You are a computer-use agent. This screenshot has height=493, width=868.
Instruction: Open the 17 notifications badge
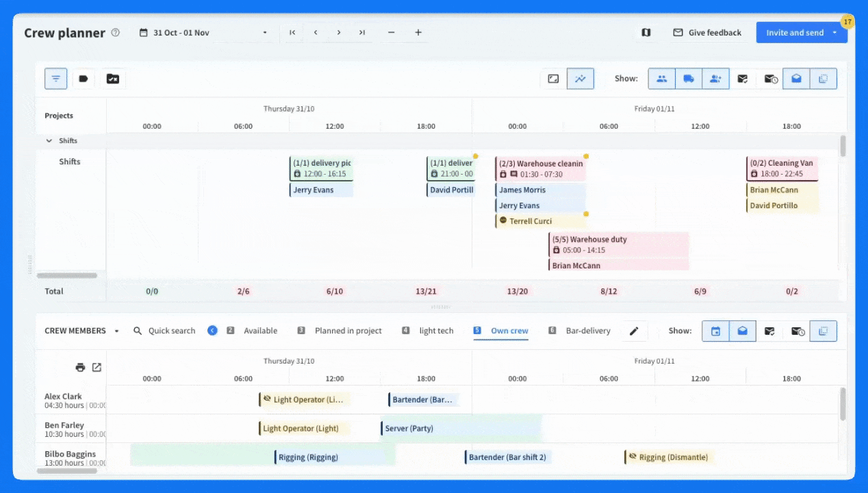click(847, 22)
